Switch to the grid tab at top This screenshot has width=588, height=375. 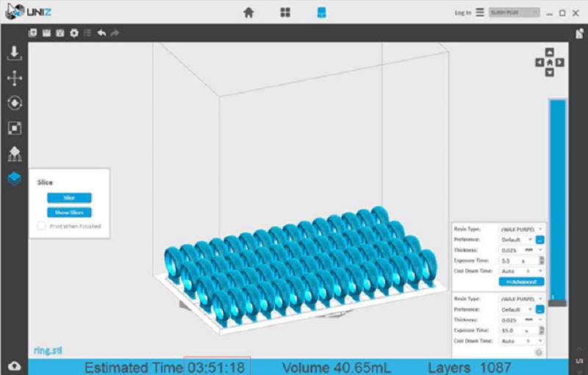tap(285, 12)
